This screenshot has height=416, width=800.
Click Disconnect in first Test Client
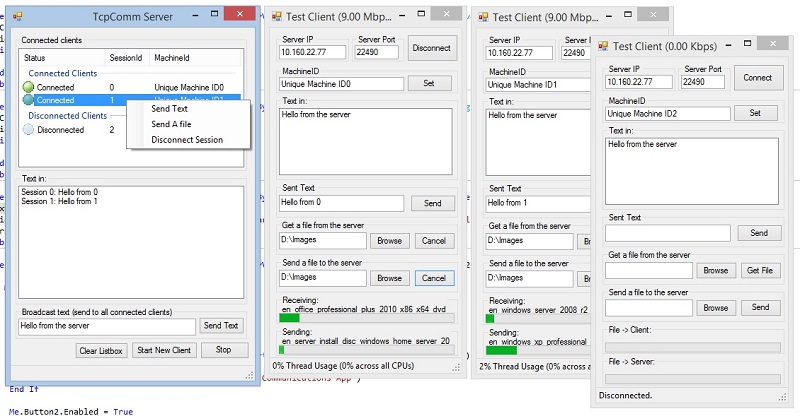pos(432,48)
